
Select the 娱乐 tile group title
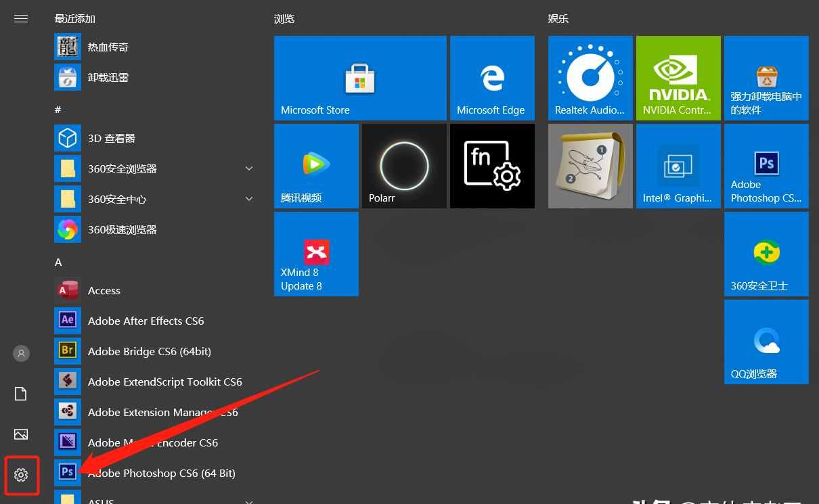(558, 19)
